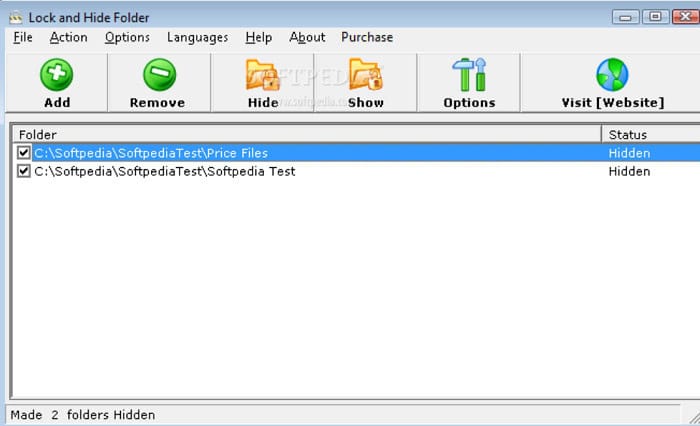Screen dimensions: 700x426
Task: Click the Show unlocked-folder icon
Action: pyautogui.click(x=366, y=75)
